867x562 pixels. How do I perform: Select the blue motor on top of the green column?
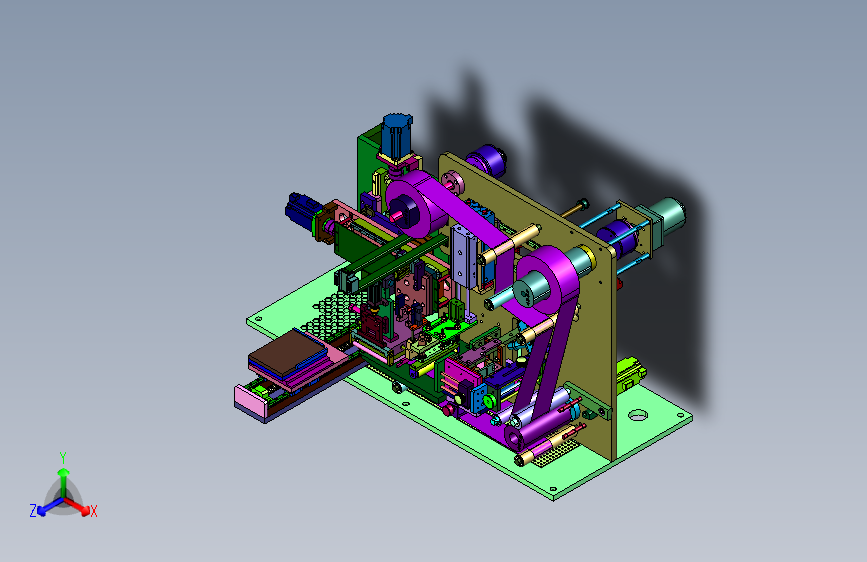[397, 136]
